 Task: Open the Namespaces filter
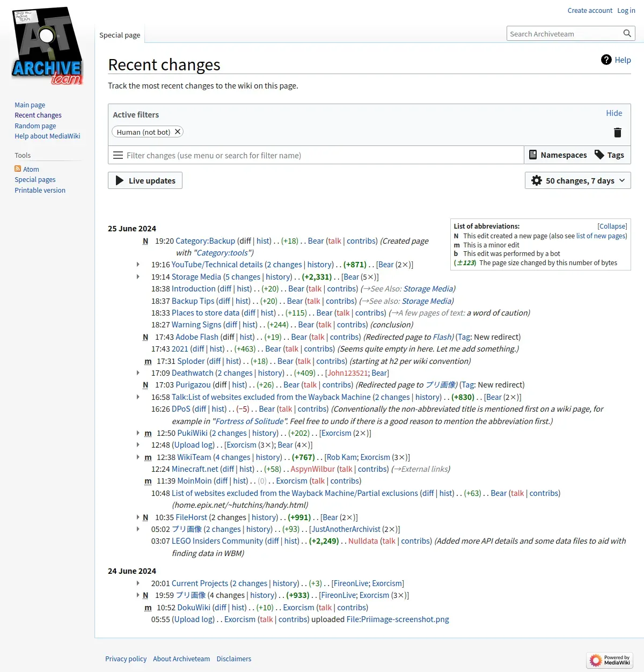click(x=558, y=155)
